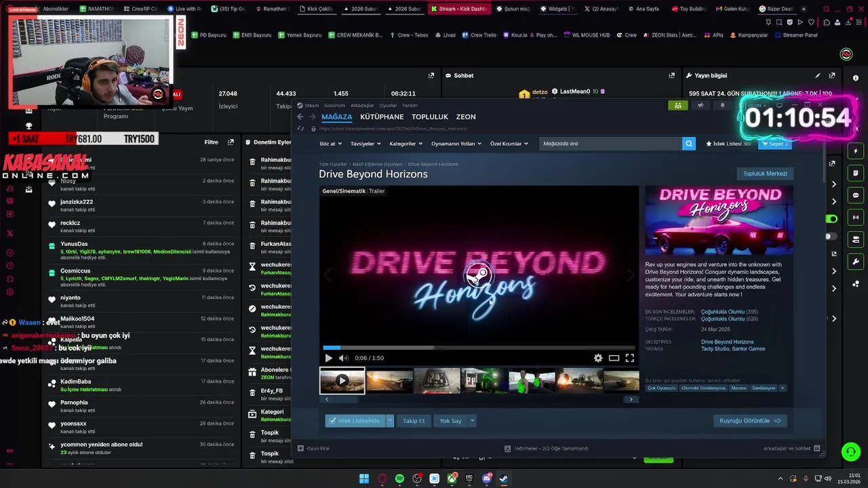Screen dimensions: 868x488
Task: Open Steam notifications bell
Action: point(722,105)
